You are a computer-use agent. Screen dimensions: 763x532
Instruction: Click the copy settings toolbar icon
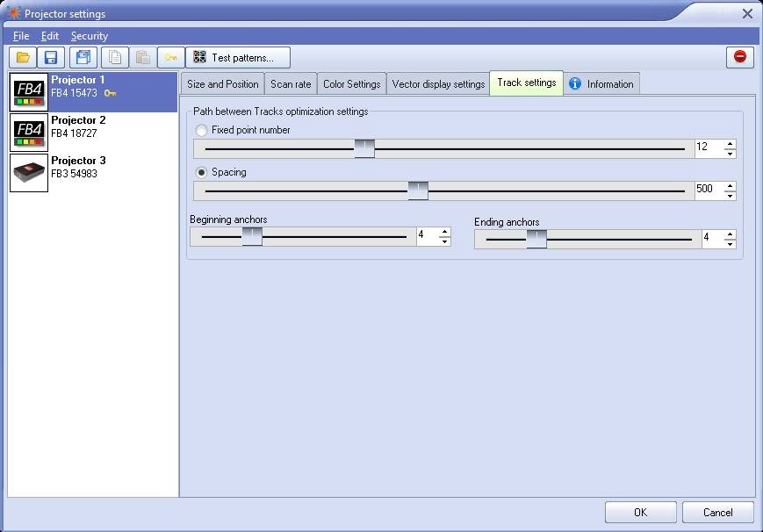(114, 58)
